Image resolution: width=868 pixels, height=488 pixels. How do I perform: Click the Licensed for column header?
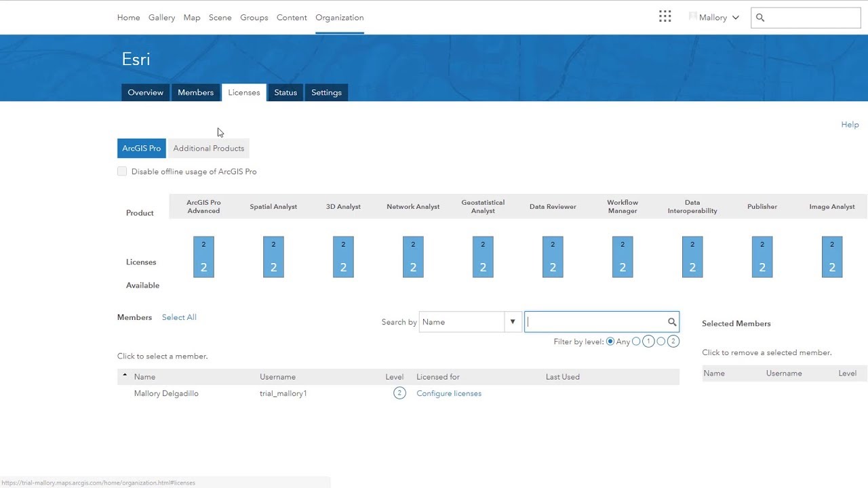438,377
